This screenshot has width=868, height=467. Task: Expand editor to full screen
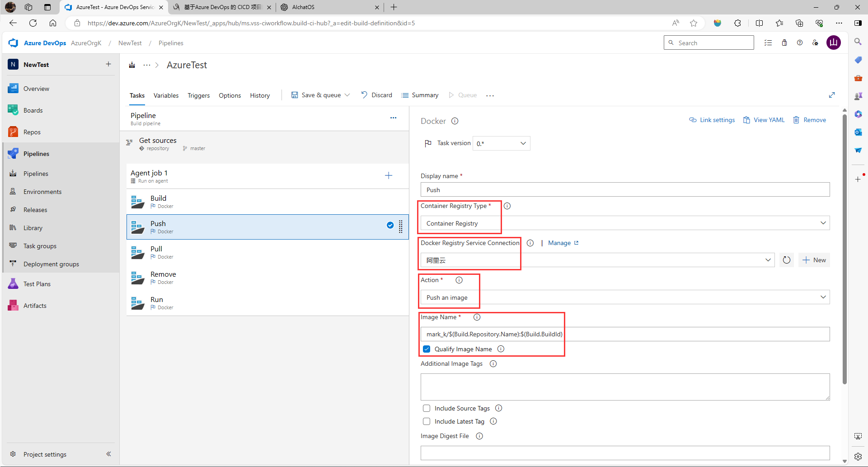[832, 95]
